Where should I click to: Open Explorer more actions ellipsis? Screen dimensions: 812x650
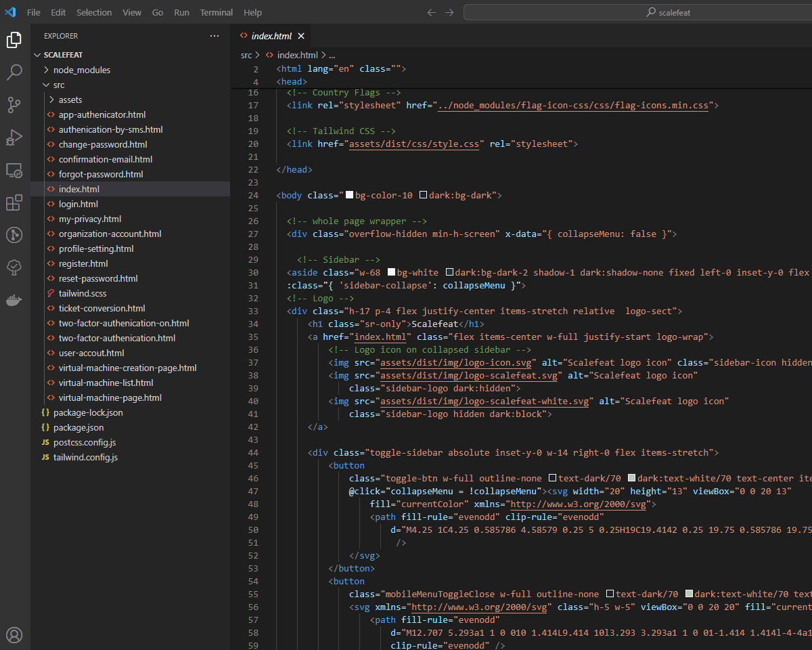click(x=215, y=36)
